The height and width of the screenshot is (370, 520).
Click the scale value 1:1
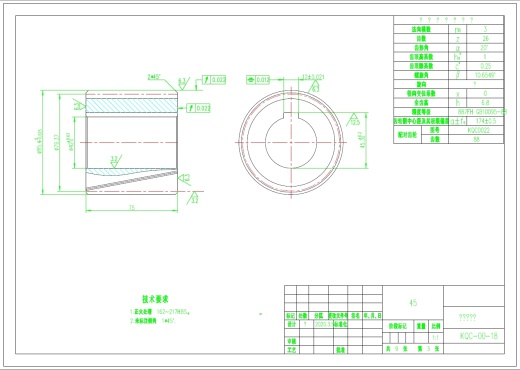click(x=435, y=338)
